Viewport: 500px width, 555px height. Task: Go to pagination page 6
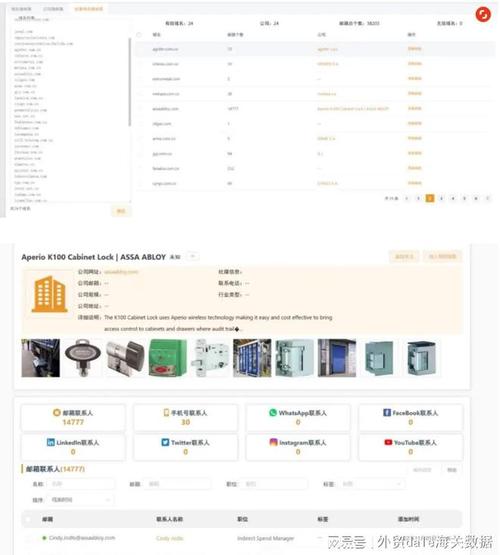click(476, 198)
